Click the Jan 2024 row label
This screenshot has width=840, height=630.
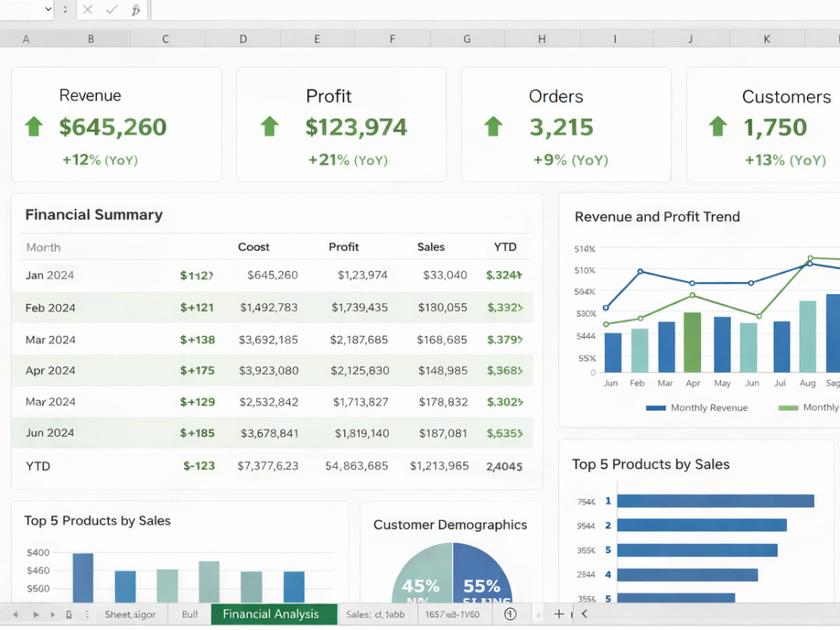pyautogui.click(x=50, y=276)
